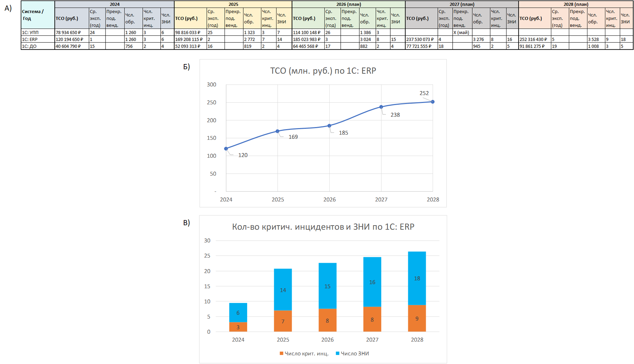Select the bar chart title about инцидентов и ЗНИ
This screenshot has height=364, width=634.
[x=323, y=227]
